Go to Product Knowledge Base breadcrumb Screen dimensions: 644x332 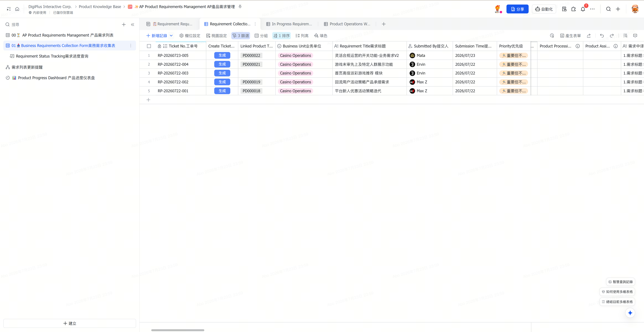(100, 7)
